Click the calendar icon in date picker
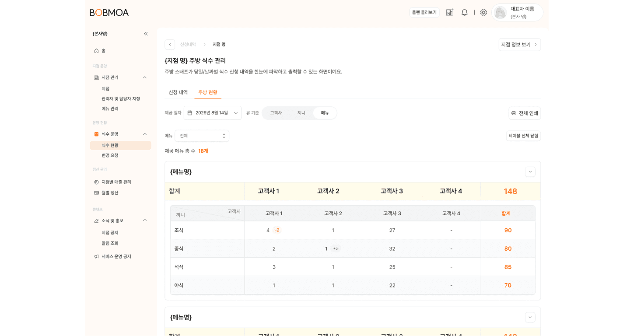 pyautogui.click(x=190, y=113)
